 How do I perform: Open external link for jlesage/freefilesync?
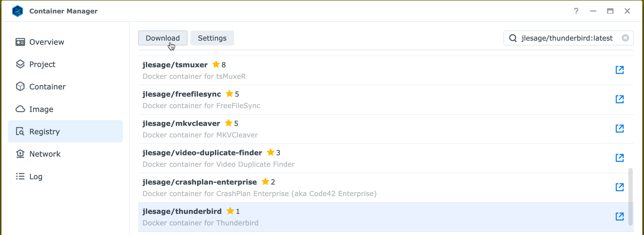click(619, 99)
